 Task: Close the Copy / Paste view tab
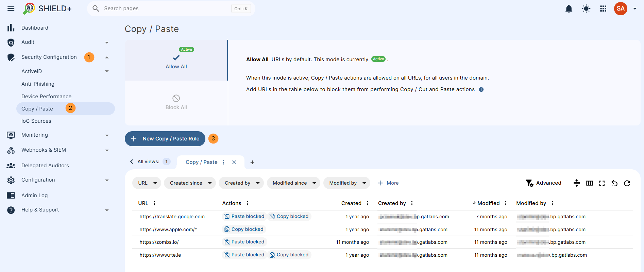click(x=234, y=162)
